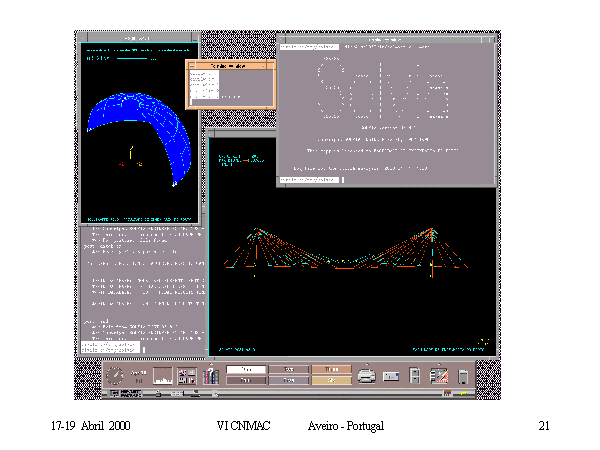Open the calendar date display on the front panel
This screenshot has height=450, width=600.
pos(139,377)
